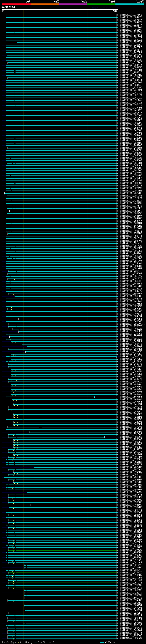146x644 pixels.
Task: Select UniRef100_A9NVX9 label
Action: point(131,492)
